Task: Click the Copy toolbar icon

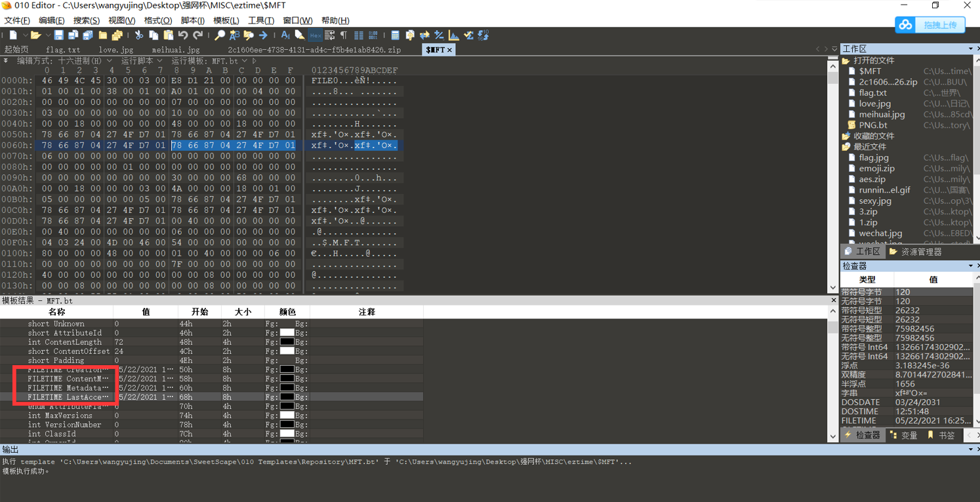Action: coord(153,35)
